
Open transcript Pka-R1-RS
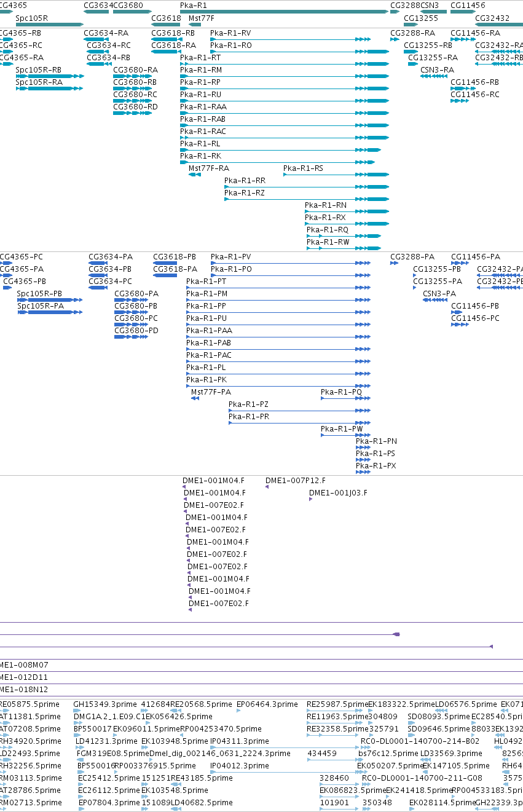click(303, 168)
